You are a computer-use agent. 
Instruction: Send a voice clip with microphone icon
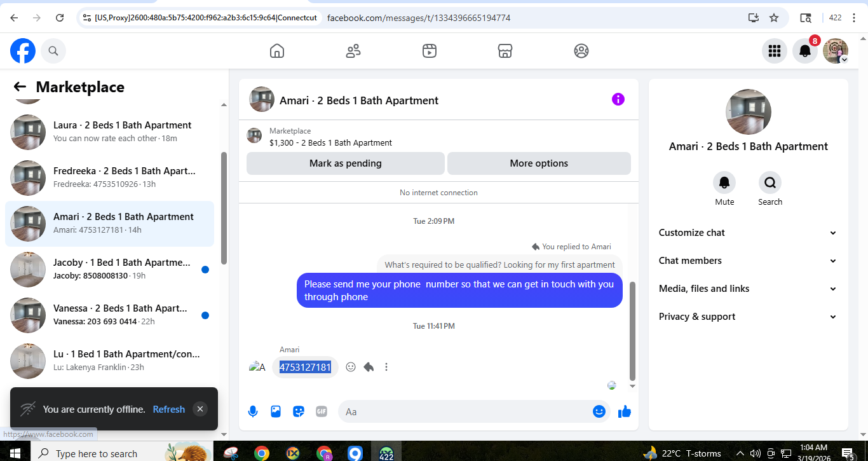click(x=253, y=411)
